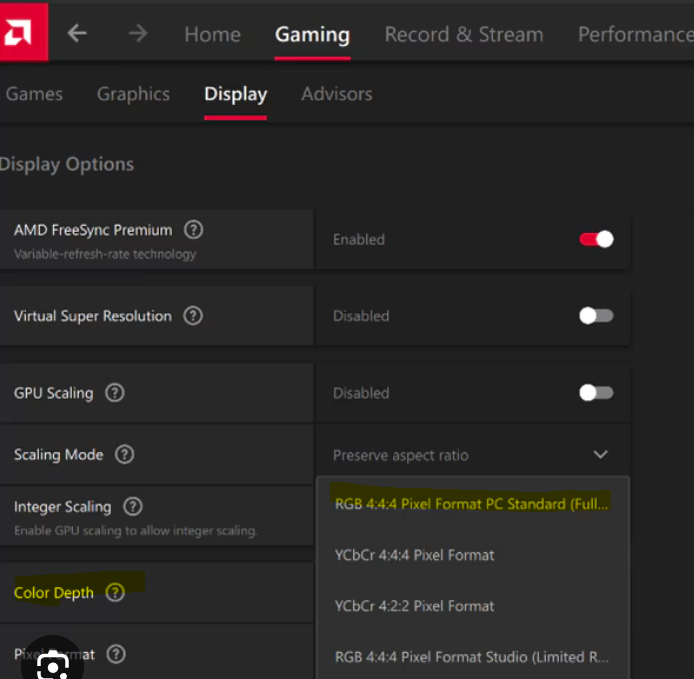Click the Integer Scaling label

pyautogui.click(x=62, y=506)
